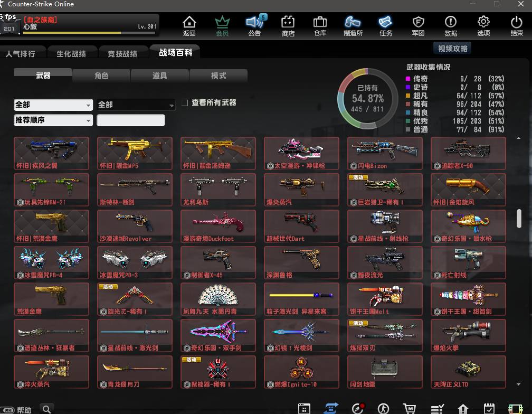This screenshot has width=532, height=414.
Task: Select the 超械世代Dart weapon card
Action: [x=302, y=227]
